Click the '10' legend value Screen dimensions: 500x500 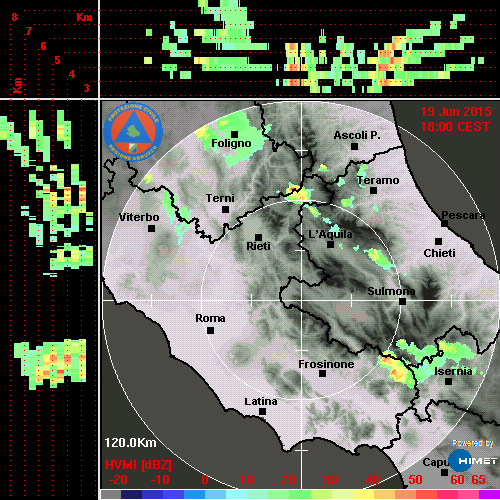(x=247, y=480)
